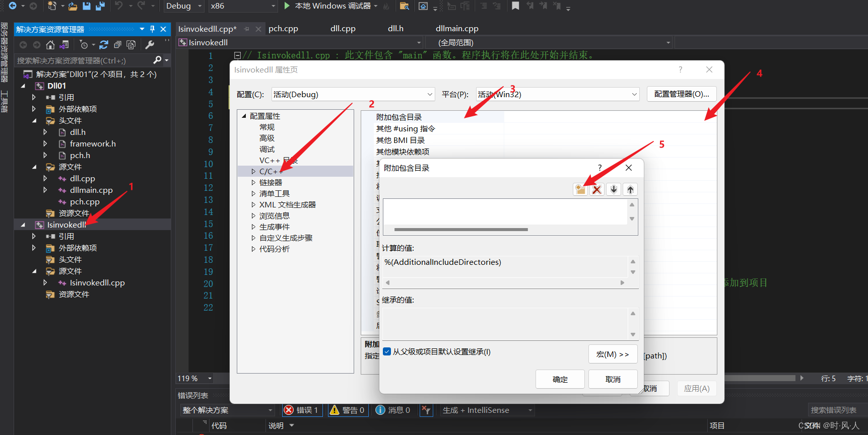Open the Debug solution configuration dropdown

tap(184, 6)
